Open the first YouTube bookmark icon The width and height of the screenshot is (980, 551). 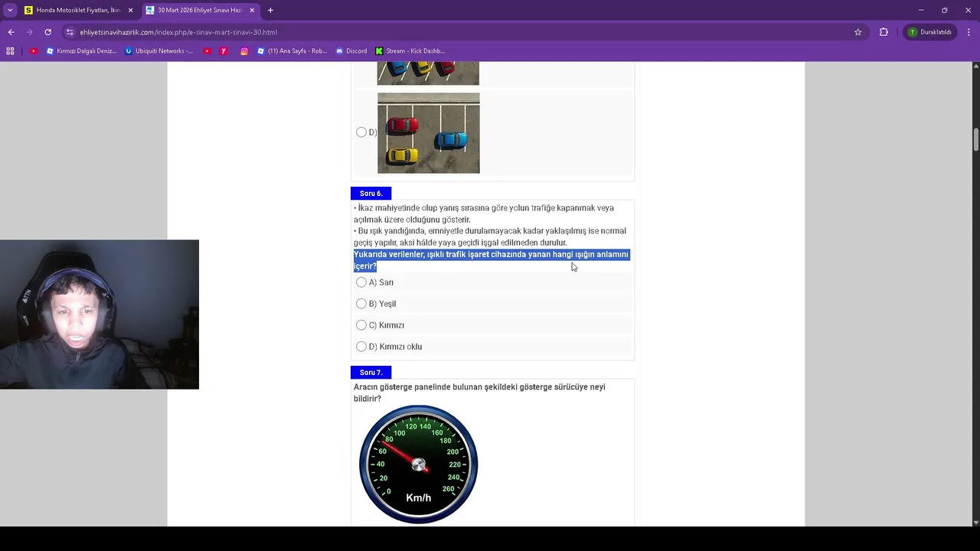[x=33, y=51]
